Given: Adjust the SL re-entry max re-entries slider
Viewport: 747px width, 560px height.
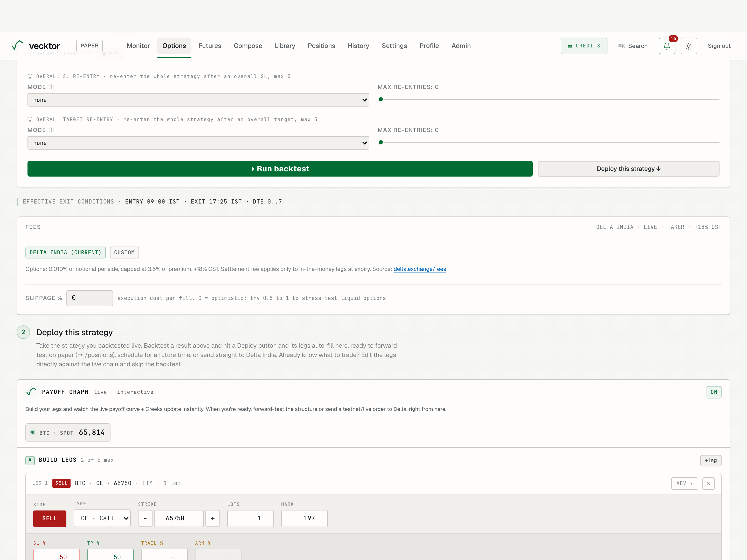Looking at the screenshot, I should pyautogui.click(x=549, y=99).
